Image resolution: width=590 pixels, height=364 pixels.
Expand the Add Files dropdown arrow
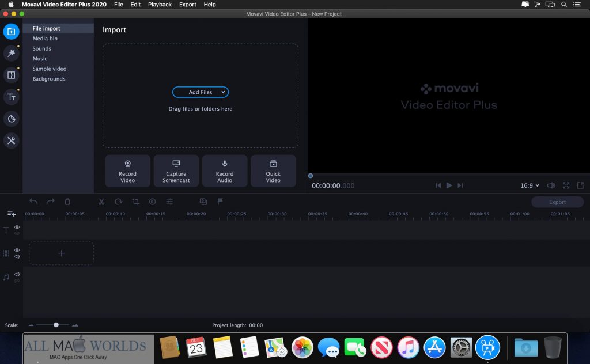pyautogui.click(x=223, y=92)
